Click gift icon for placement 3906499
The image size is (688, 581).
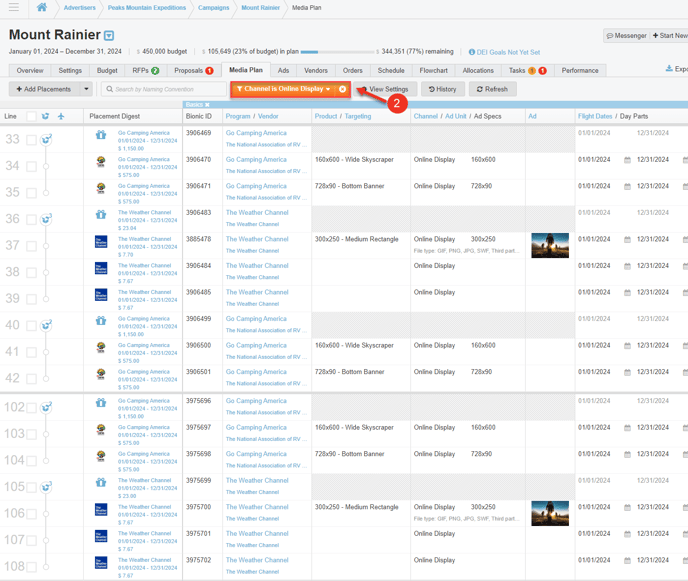(101, 320)
